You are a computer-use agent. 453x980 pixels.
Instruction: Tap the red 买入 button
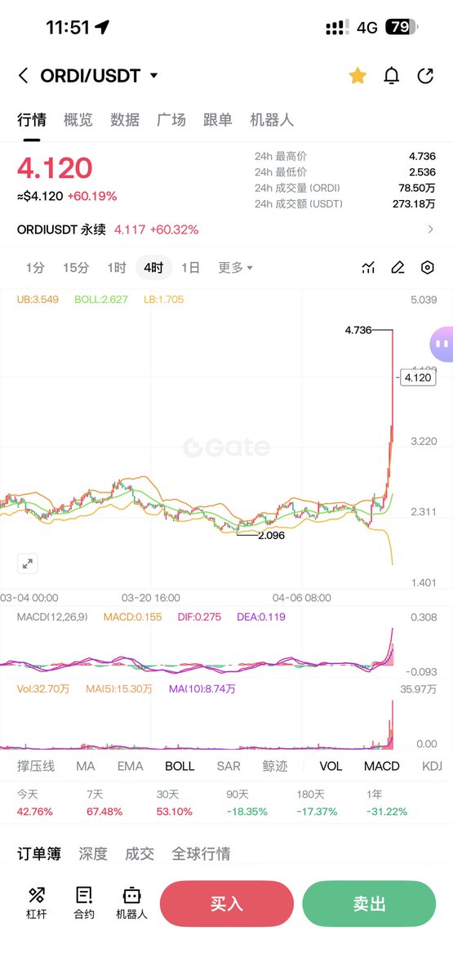coord(227,903)
